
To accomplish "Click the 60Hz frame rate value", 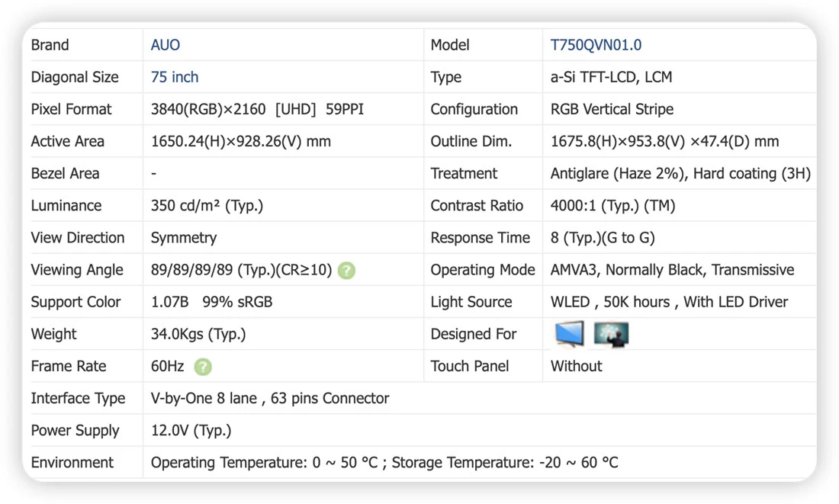I will [168, 366].
